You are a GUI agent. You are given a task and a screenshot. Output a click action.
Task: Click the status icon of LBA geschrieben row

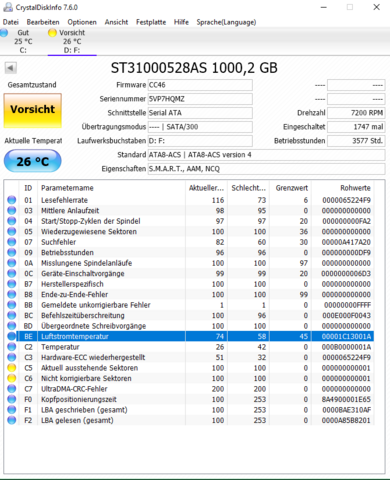point(12,410)
